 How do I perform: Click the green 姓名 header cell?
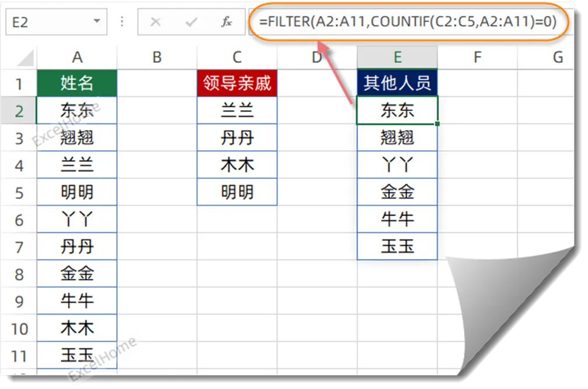(x=77, y=83)
